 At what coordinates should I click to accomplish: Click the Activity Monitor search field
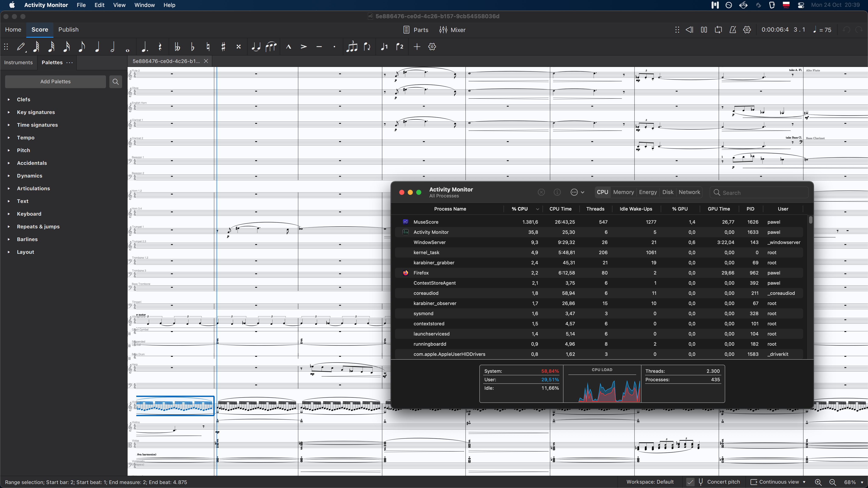[x=759, y=192]
